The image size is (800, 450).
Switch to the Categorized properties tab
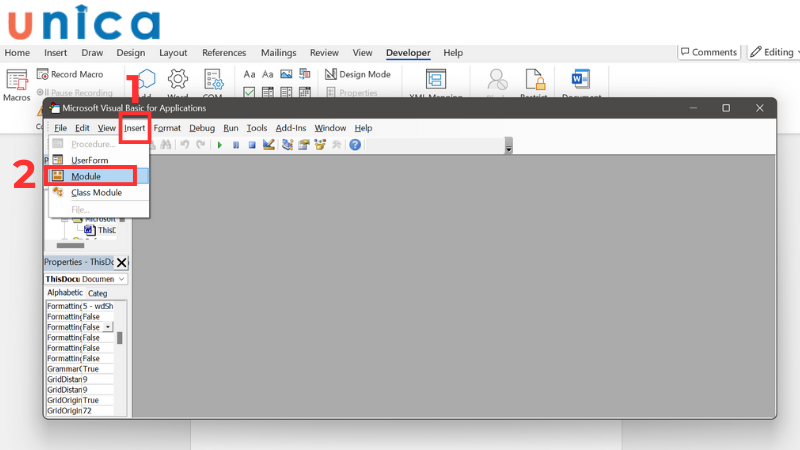(x=98, y=293)
